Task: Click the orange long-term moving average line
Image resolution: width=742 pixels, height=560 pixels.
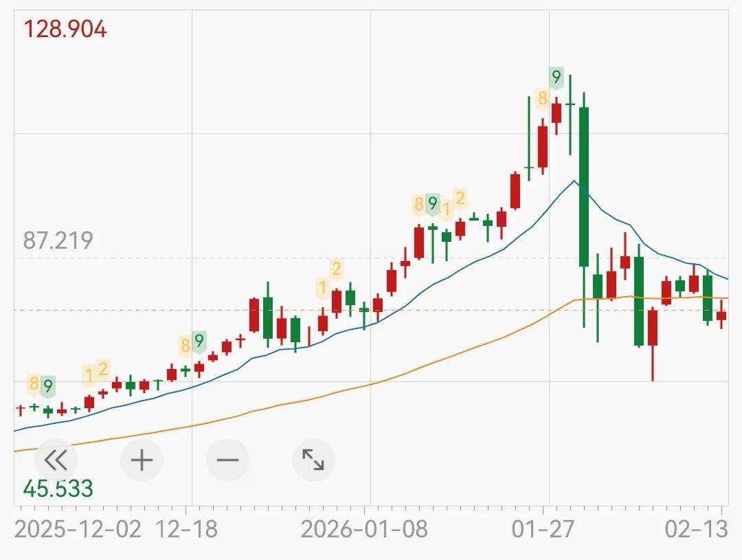Action: 412,371
